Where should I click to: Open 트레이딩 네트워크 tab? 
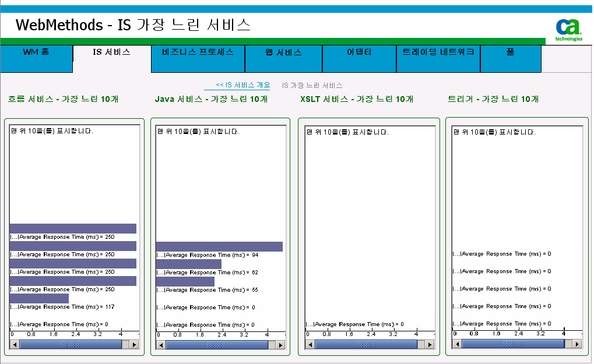point(438,59)
